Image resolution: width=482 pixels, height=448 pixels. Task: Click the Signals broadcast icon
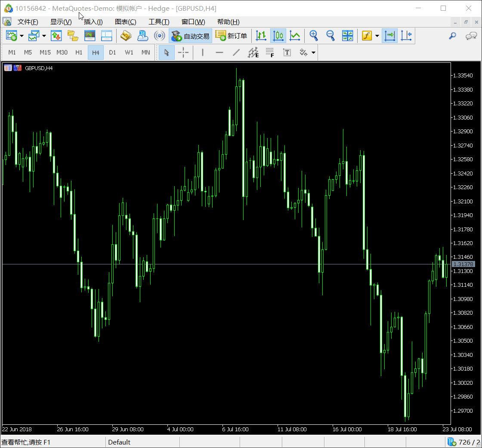tap(159, 36)
